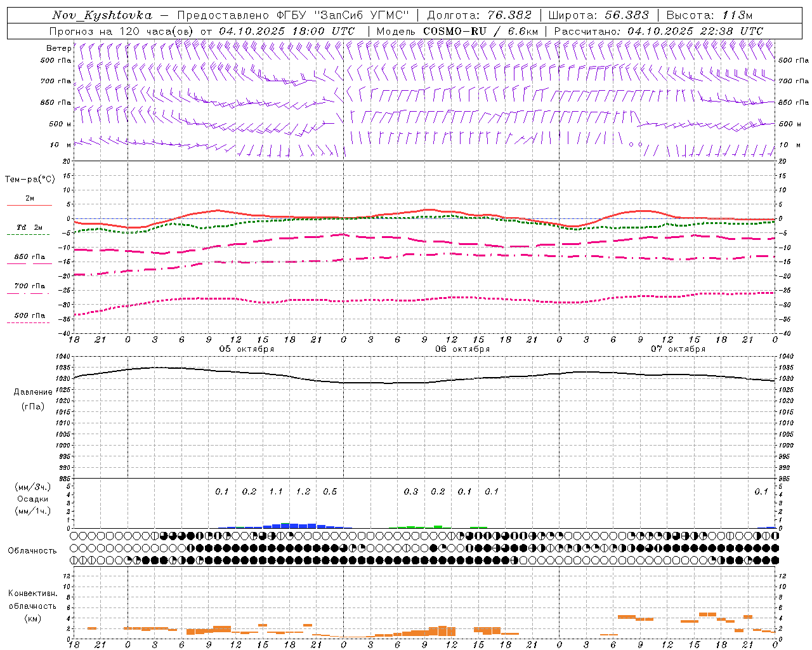Screen dimensions: 812x650
Task: Click precipitation value '0.3'
Action: pos(411,492)
